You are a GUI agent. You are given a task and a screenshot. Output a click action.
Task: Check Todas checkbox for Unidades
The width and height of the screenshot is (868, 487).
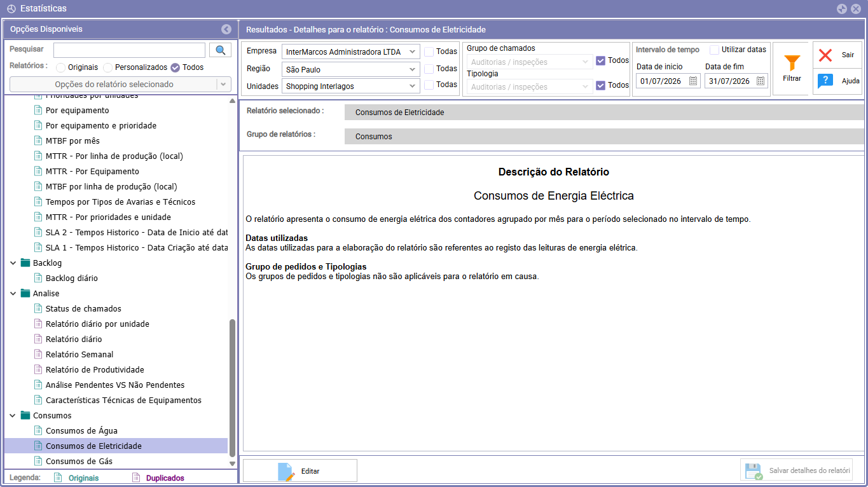pos(429,85)
